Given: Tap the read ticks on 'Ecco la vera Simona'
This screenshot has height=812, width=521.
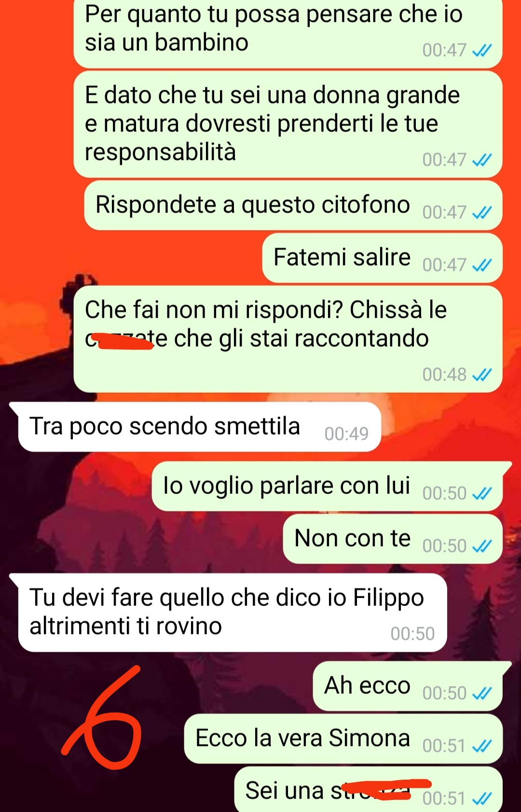Looking at the screenshot, I should click(482, 746).
